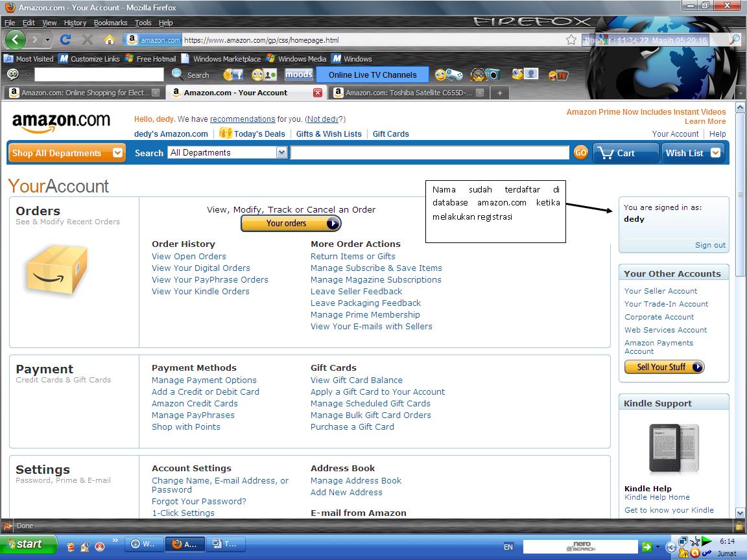Open the Bookmarks menu

pos(110,23)
